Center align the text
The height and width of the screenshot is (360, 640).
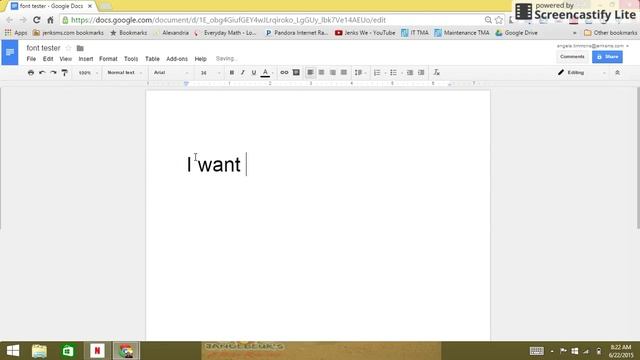pyautogui.click(x=321, y=73)
